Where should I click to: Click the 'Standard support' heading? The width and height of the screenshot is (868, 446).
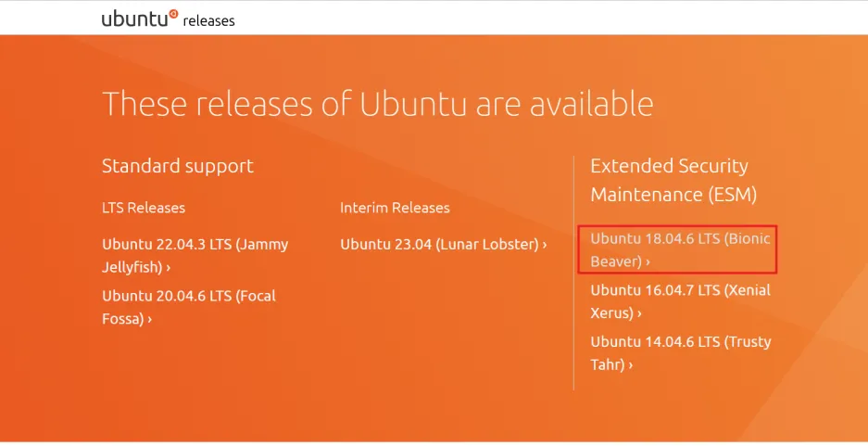[x=178, y=166]
